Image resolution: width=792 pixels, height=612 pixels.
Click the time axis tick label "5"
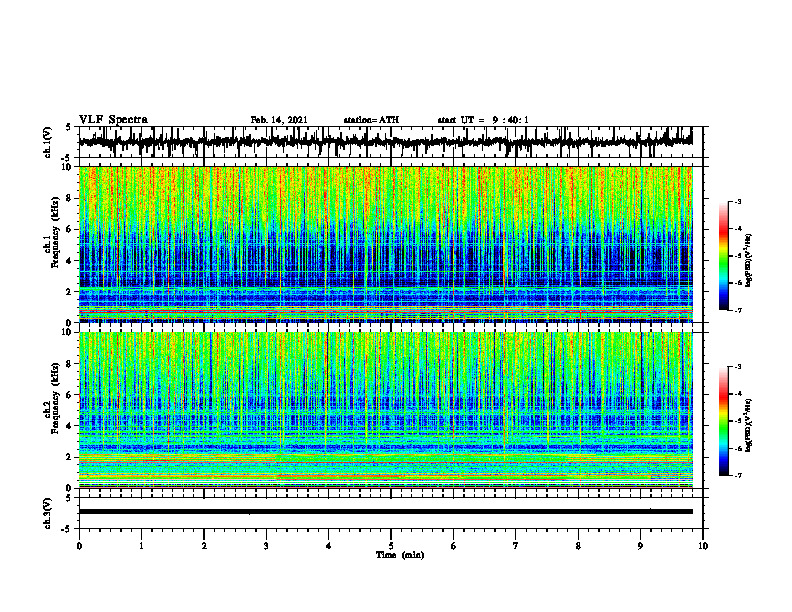[x=391, y=546]
